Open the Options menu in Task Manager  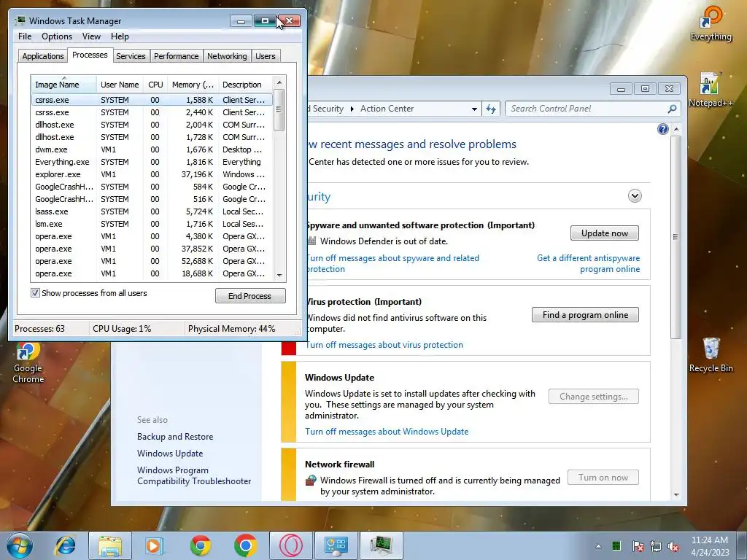coord(57,36)
